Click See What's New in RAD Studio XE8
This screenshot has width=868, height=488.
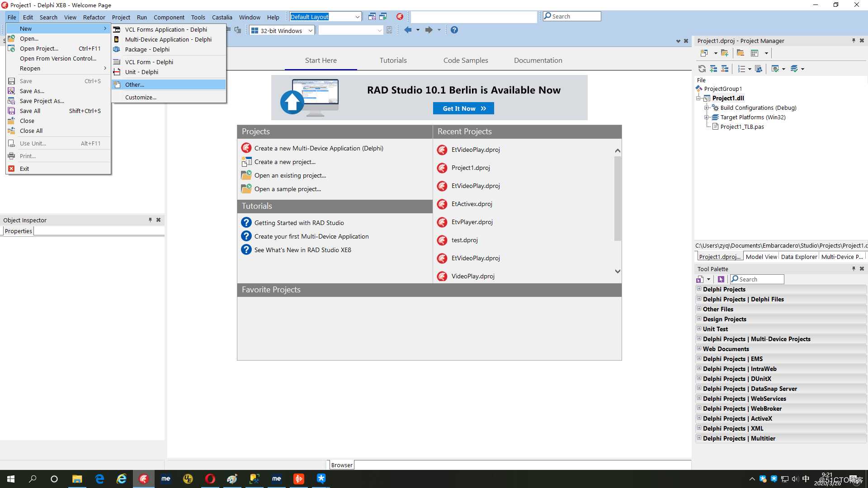tap(302, 250)
